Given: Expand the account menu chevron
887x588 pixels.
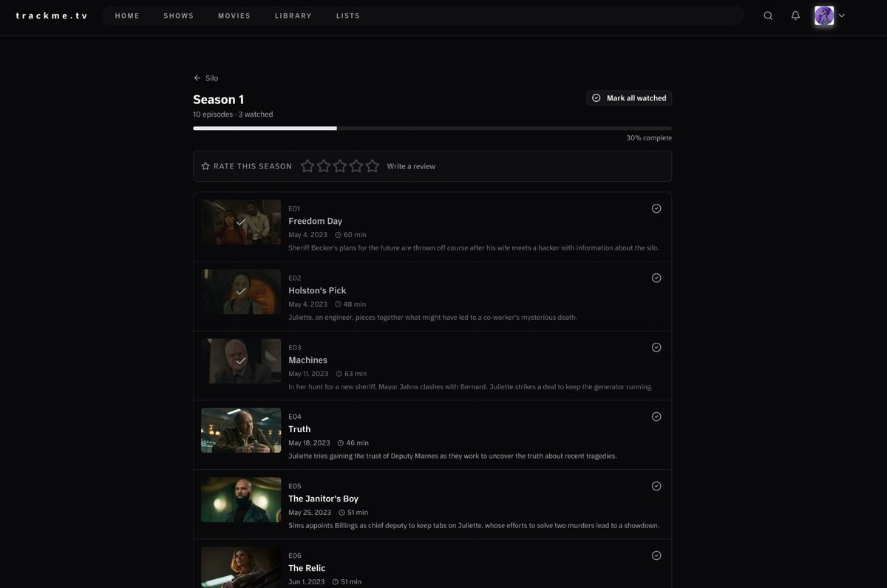Looking at the screenshot, I should click(x=842, y=16).
